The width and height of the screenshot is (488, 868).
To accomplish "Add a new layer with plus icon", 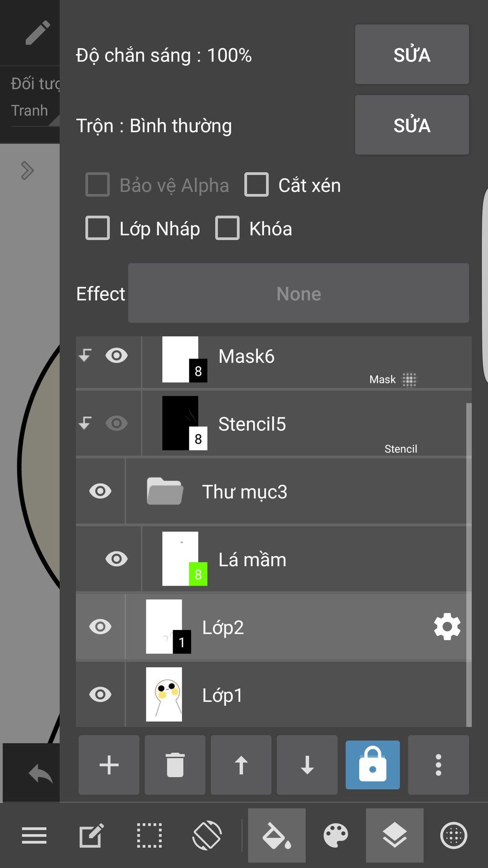I will click(x=109, y=765).
